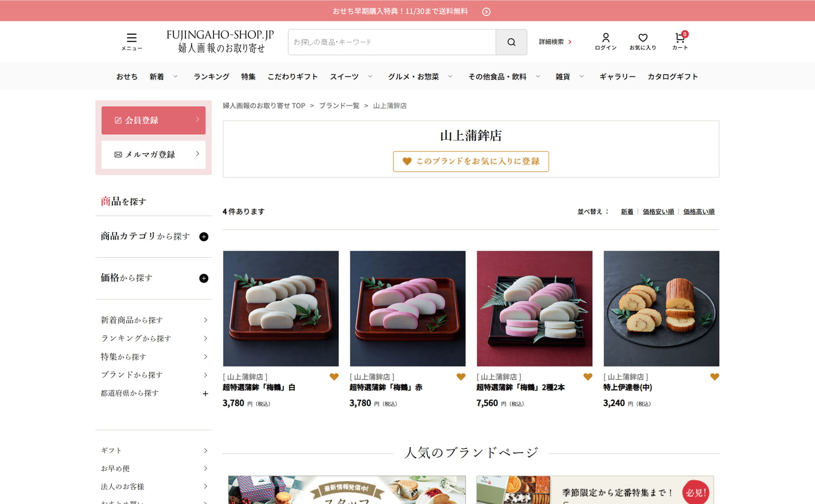This screenshot has width=815, height=504.
Task: Open the shopping カート icon
Action: click(679, 37)
